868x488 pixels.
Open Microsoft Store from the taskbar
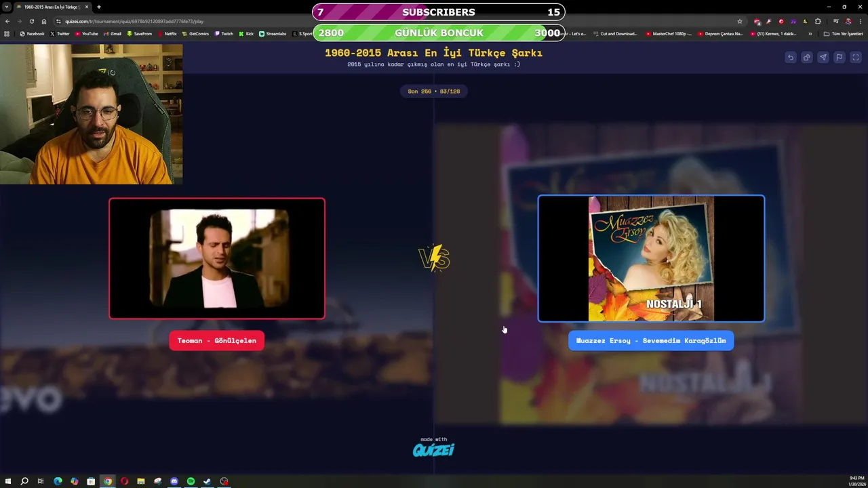[x=91, y=481]
